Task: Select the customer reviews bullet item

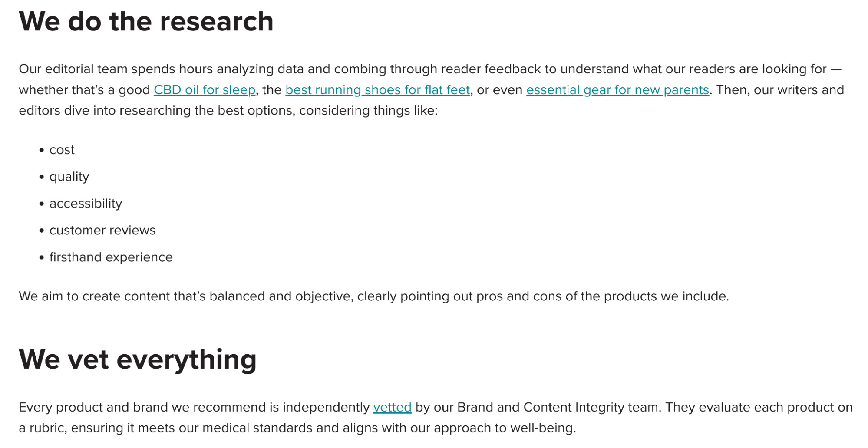Action: point(102,230)
